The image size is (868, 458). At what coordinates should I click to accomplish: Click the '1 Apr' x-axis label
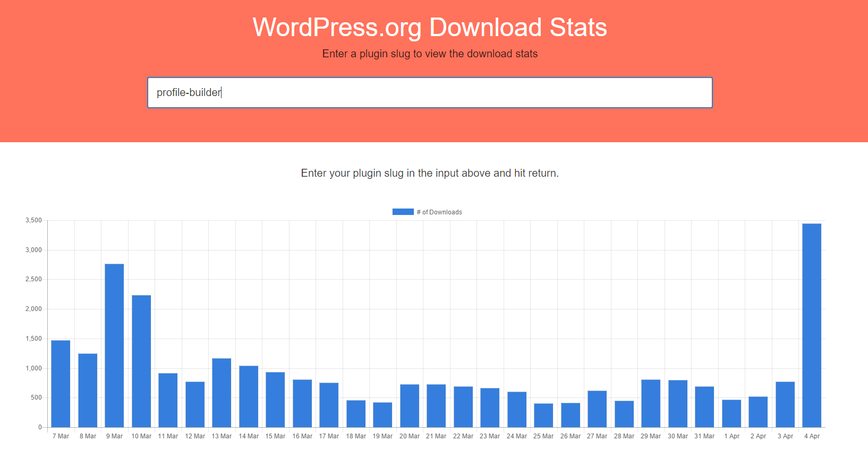(731, 436)
